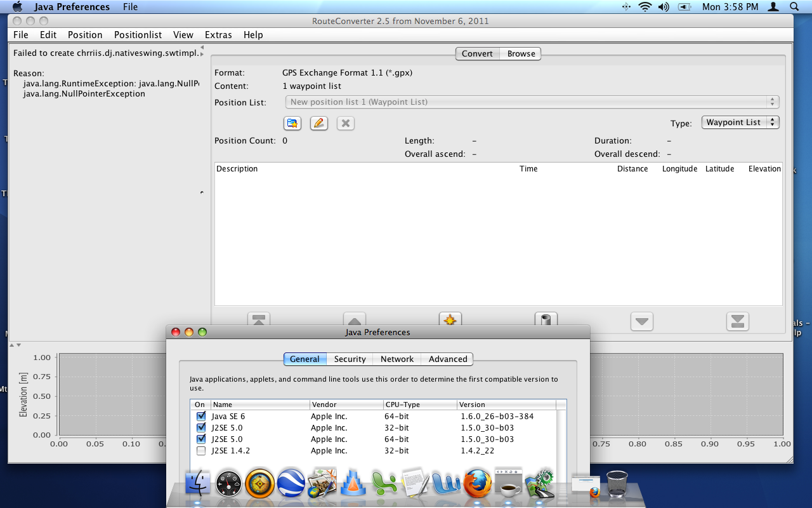Enable the J2SE 1.4.2 checkbox

coord(201,451)
